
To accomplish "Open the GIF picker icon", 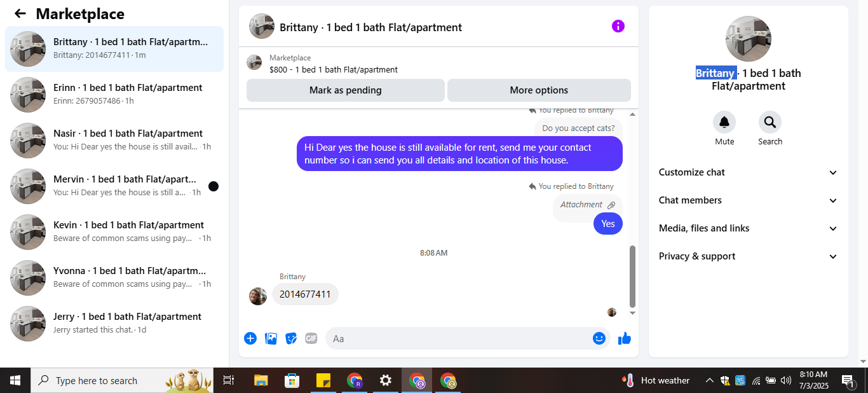I will [x=311, y=338].
